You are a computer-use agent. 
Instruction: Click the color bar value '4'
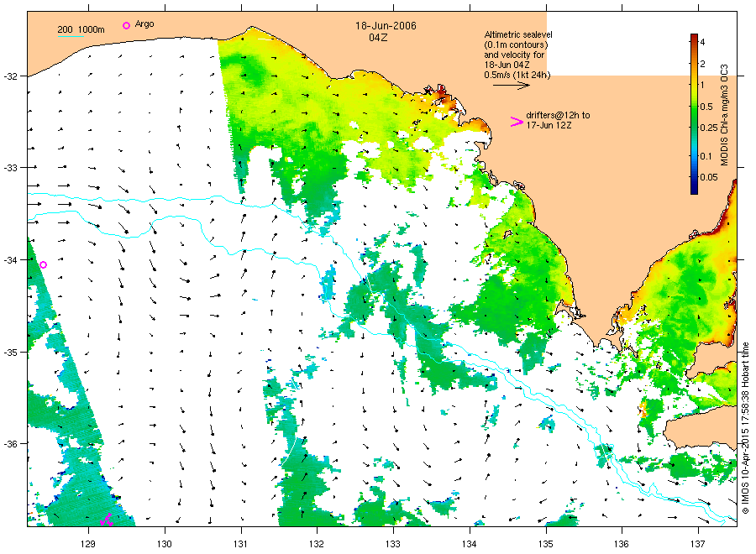click(702, 42)
